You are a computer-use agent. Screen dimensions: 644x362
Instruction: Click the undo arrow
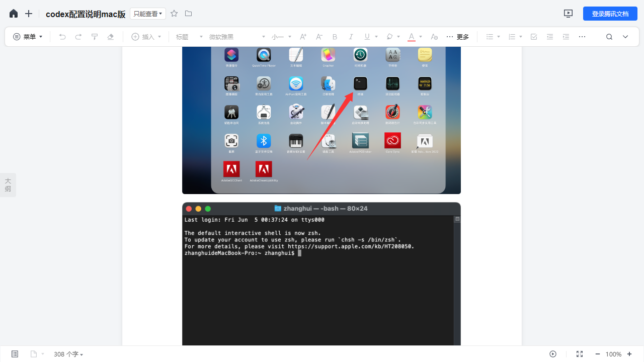point(62,37)
